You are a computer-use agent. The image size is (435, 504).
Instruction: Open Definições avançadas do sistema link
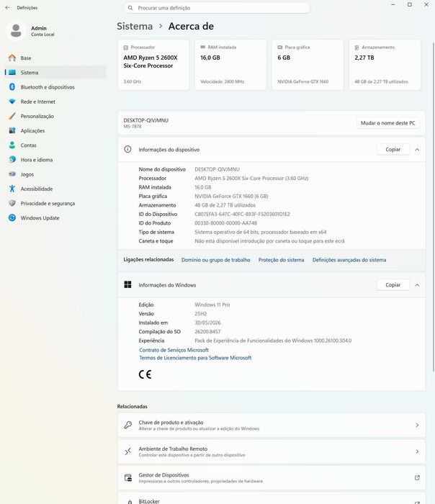pyautogui.click(x=349, y=260)
